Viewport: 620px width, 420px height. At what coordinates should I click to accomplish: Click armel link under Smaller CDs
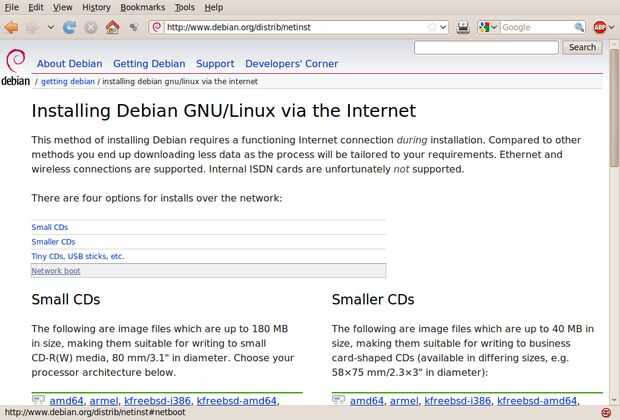click(x=404, y=401)
